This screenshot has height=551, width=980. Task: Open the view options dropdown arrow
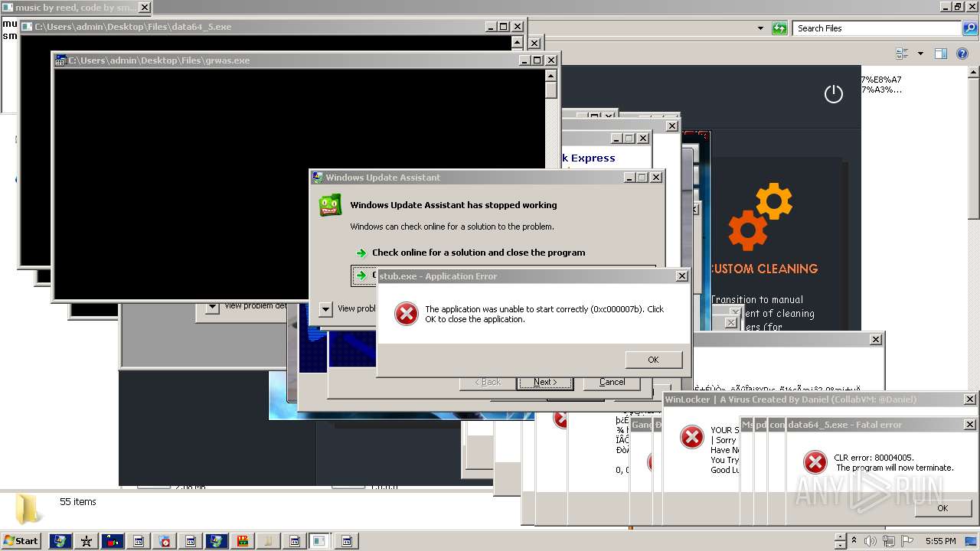coord(920,54)
